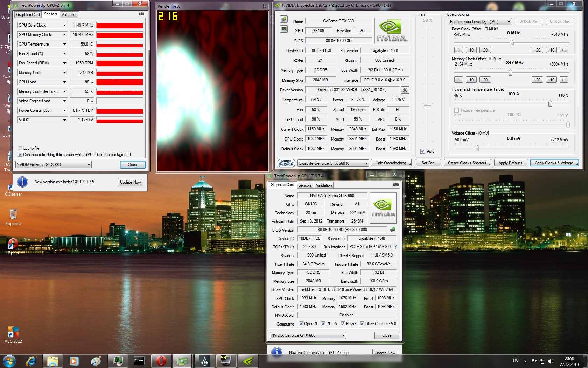Viewport: 588px width, 368px height.
Task: Open the network icon in the system tray
Action: 542,361
